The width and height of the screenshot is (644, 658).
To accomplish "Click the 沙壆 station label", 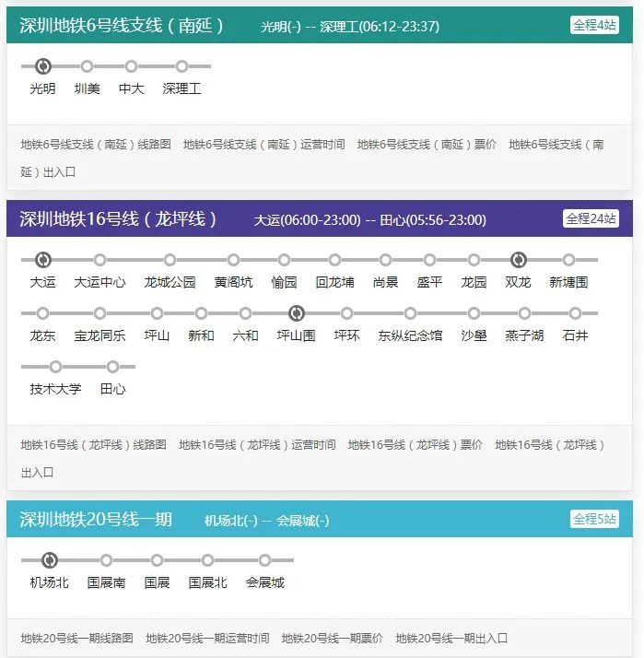I will click(x=474, y=335).
